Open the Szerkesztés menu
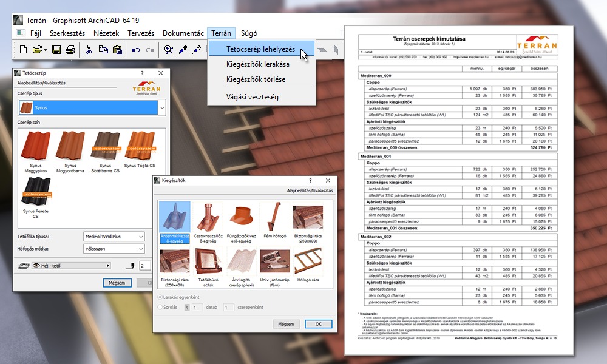The height and width of the screenshot is (364, 607). pos(67,33)
